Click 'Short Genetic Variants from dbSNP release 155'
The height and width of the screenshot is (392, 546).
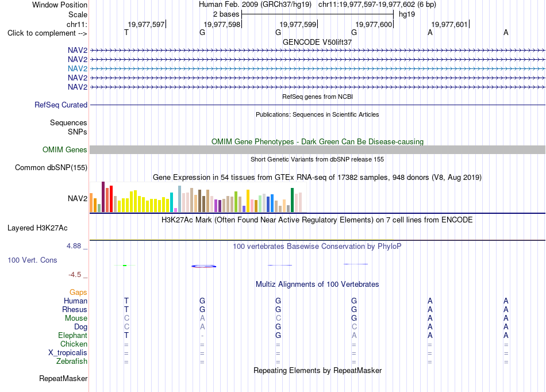click(x=317, y=159)
